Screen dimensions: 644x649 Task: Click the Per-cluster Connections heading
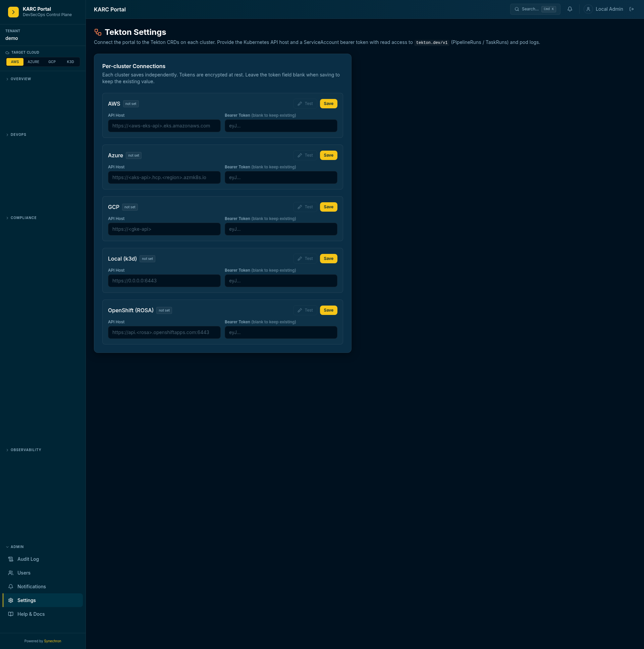[x=134, y=66]
